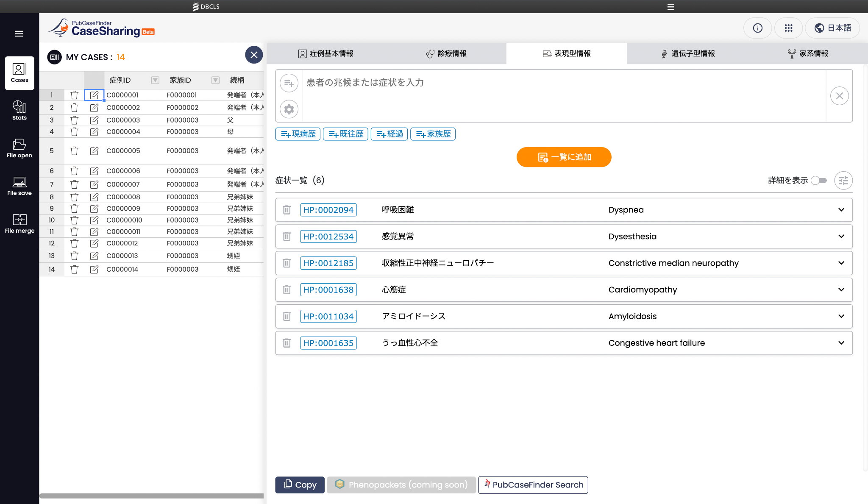Click the PubCaseFinder Search button

pos(533,485)
